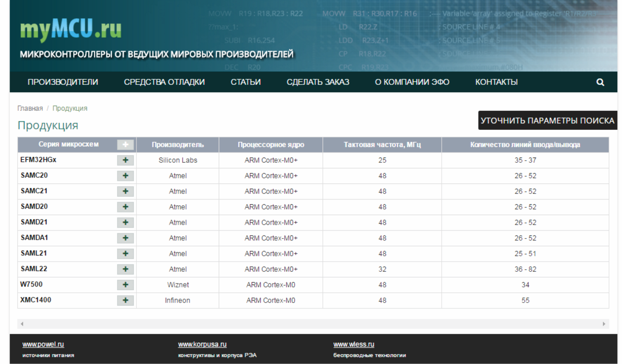Click the 35 - 37 I/O lines cell

pyautogui.click(x=525, y=160)
